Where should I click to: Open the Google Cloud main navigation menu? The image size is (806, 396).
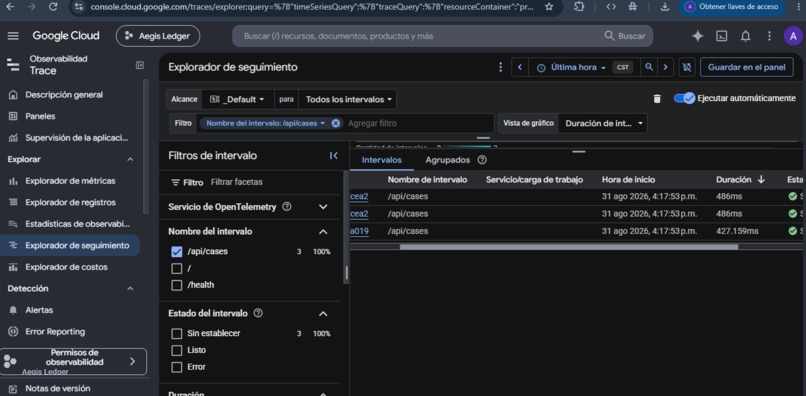pyautogui.click(x=13, y=36)
